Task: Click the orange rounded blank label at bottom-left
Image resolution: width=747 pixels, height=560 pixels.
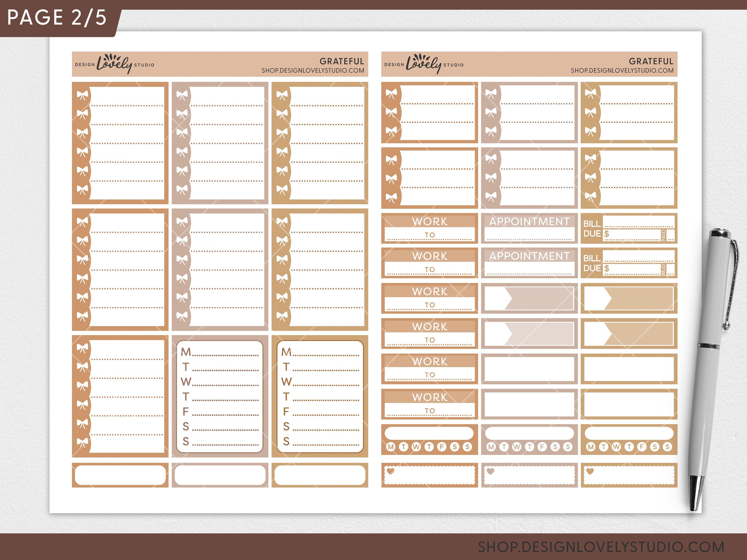Action: click(120, 475)
